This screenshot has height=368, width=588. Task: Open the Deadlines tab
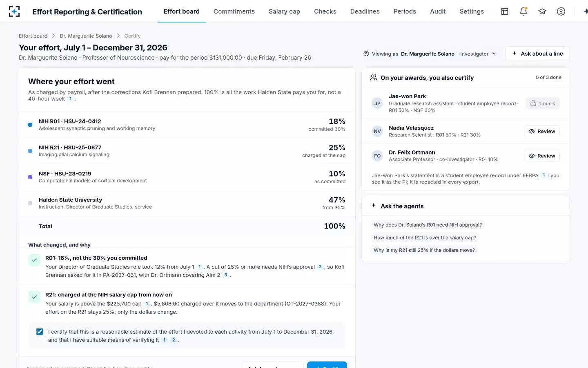(x=365, y=11)
